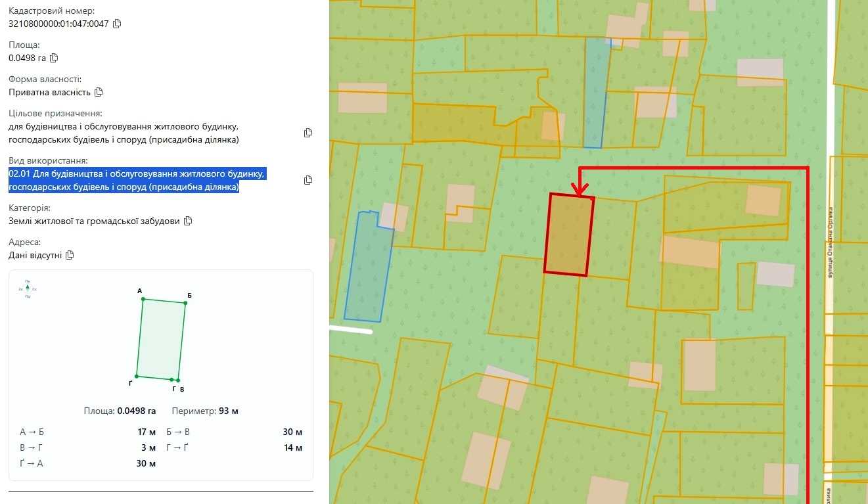Copy the cadastral number 3210800000:01:047:0047

click(x=118, y=24)
